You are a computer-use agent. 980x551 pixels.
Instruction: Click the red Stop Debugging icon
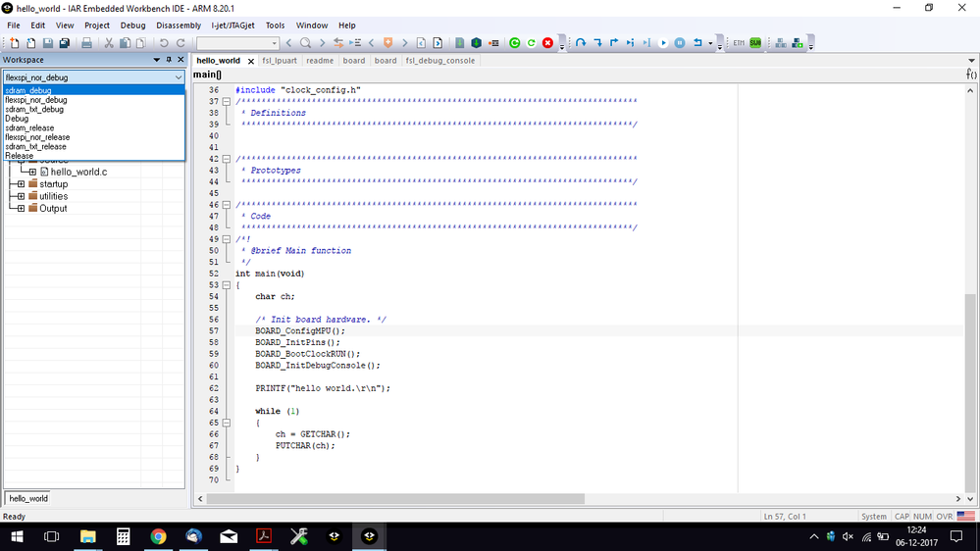pyautogui.click(x=547, y=43)
